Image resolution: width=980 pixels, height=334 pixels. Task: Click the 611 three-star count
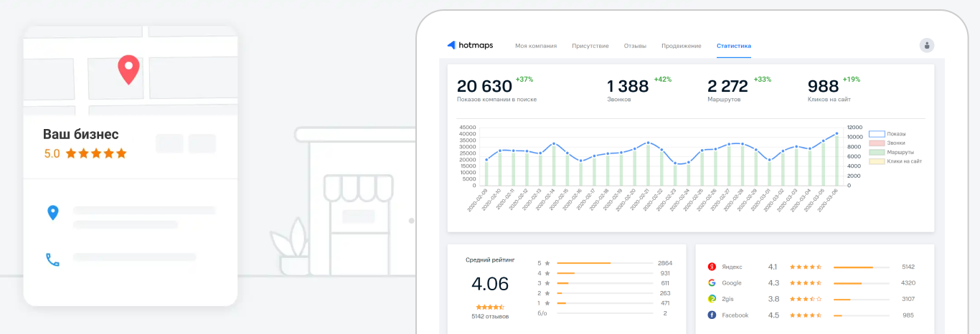click(x=665, y=283)
